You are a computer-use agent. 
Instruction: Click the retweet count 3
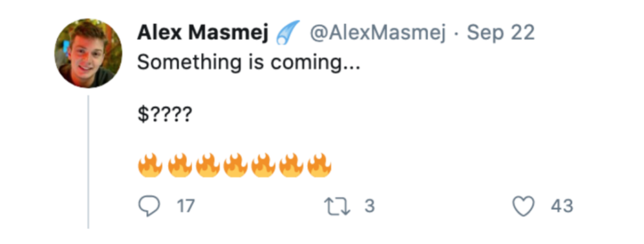(370, 206)
